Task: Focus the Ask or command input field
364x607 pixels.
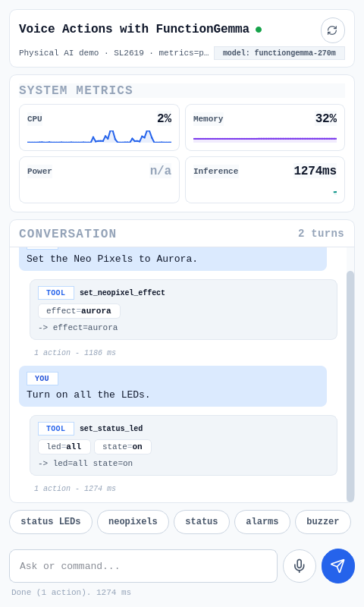Action: (143, 565)
